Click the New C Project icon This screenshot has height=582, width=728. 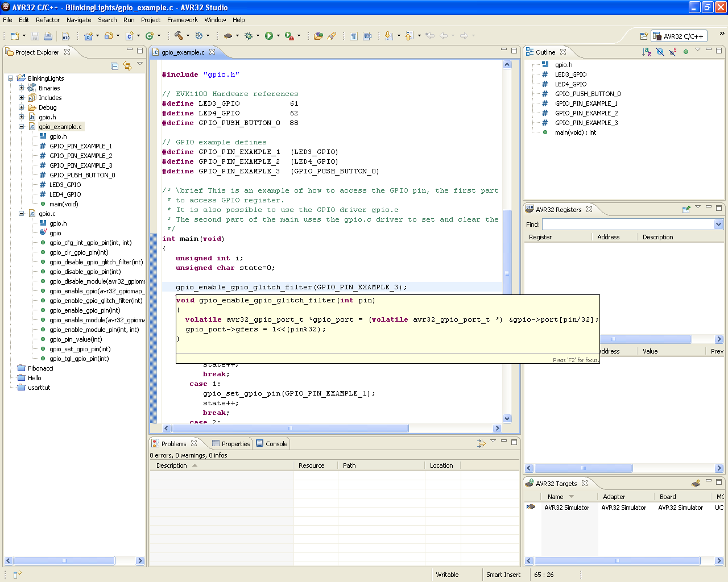[88, 36]
